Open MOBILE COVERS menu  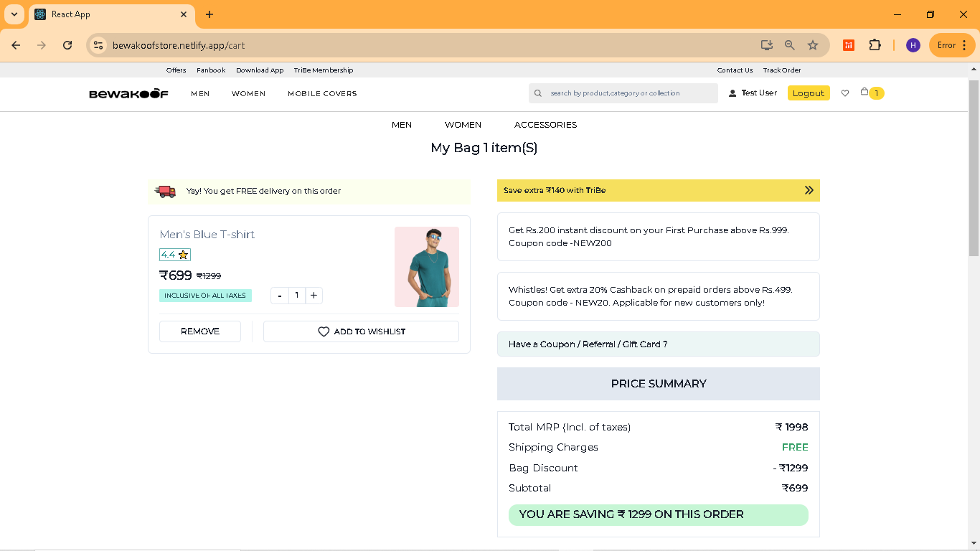[322, 94]
